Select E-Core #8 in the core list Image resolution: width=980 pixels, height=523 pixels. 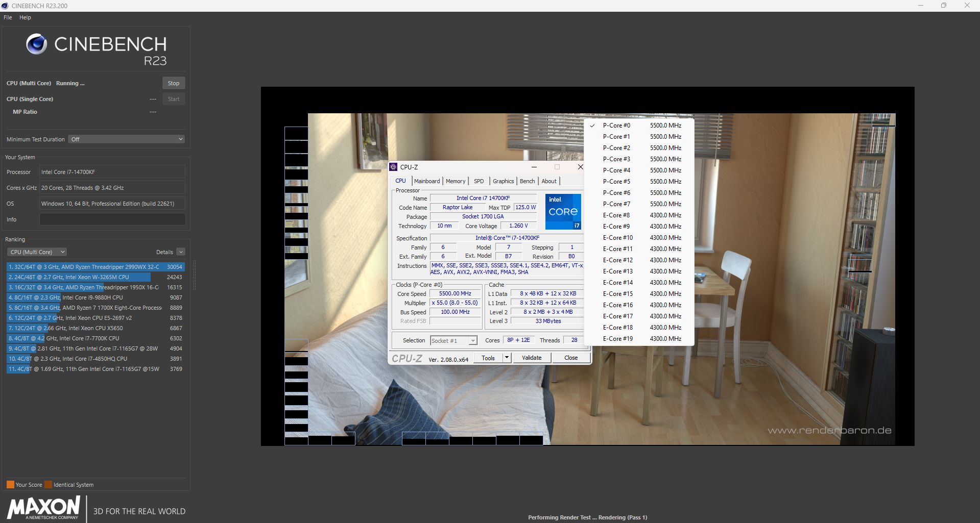639,215
